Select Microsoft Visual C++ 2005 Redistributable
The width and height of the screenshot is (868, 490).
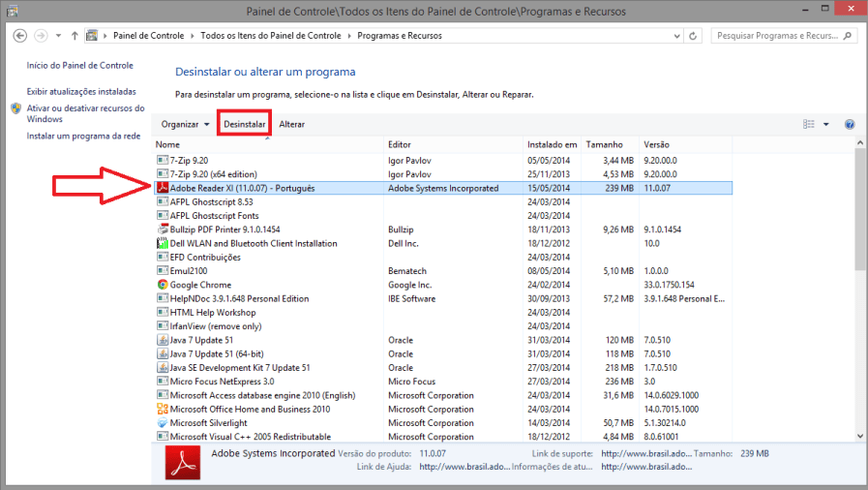point(251,437)
